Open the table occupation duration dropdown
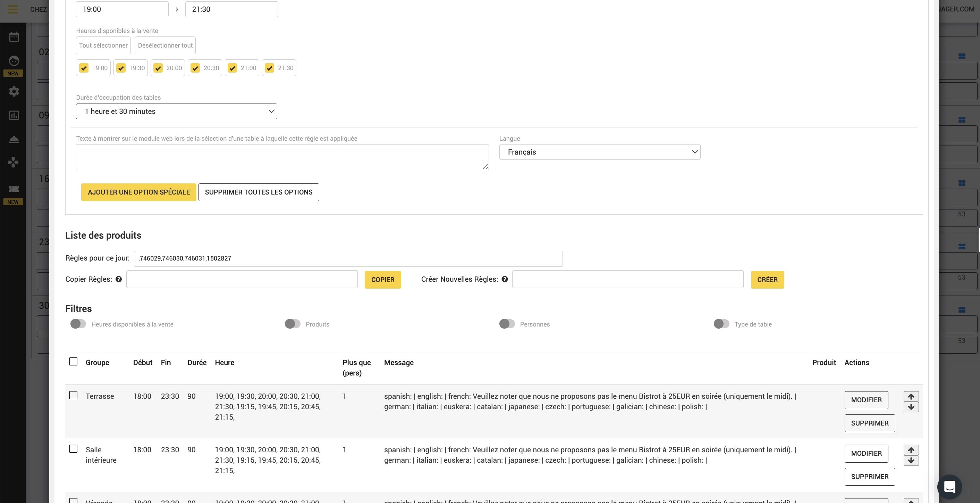 coord(177,112)
